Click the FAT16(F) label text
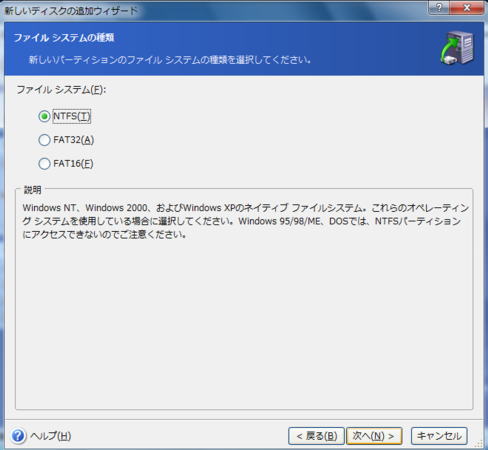Viewport: 488px width, 450px height. coord(73,164)
